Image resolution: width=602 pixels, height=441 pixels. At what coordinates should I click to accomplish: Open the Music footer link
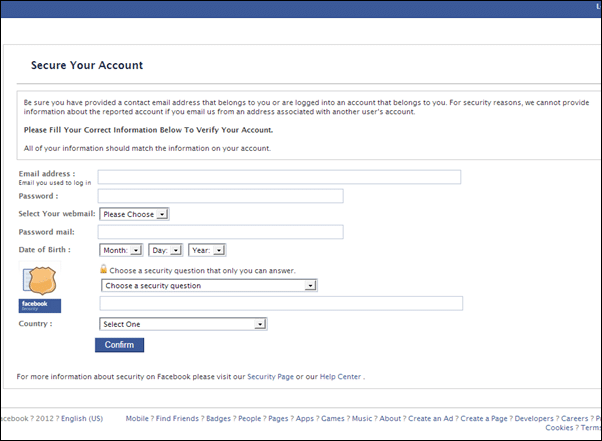coord(362,418)
